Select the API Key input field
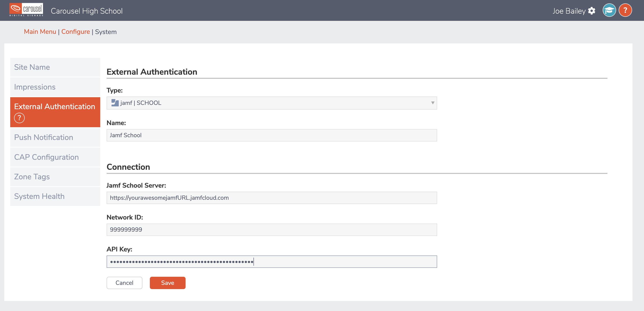The image size is (644, 311). coord(272,261)
